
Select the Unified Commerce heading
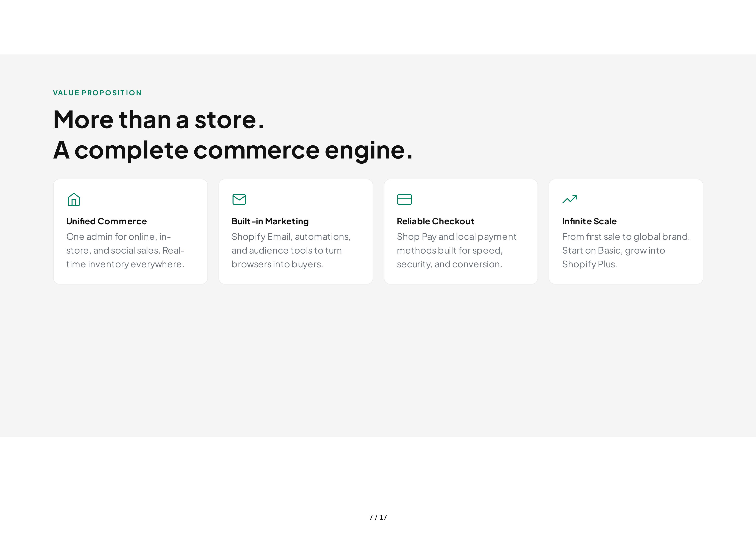tap(106, 221)
